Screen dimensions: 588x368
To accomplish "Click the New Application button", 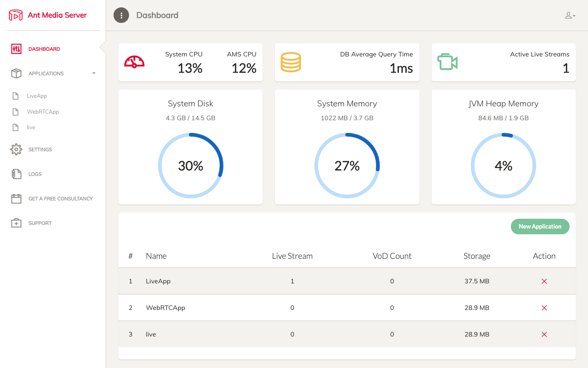I will click(x=540, y=227).
